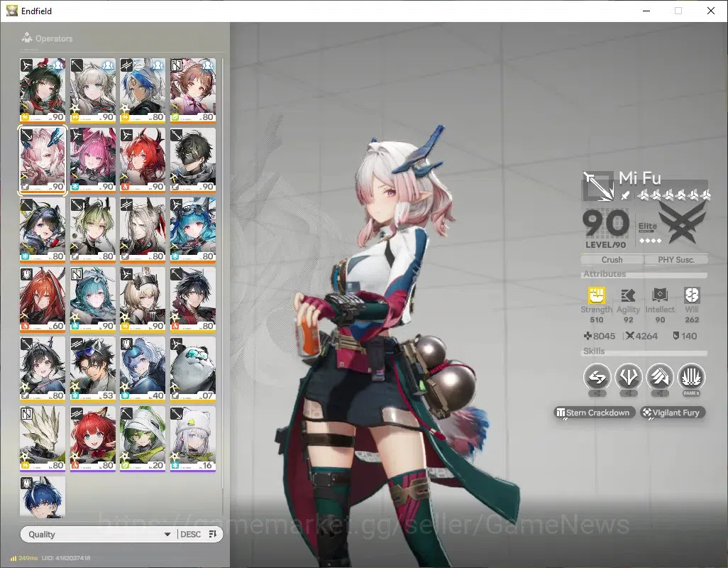
Task: Open the Quality sort dropdown
Action: tap(99, 534)
